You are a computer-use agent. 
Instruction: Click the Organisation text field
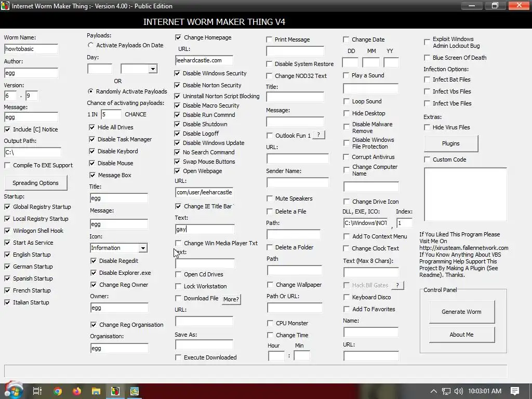pos(119,348)
